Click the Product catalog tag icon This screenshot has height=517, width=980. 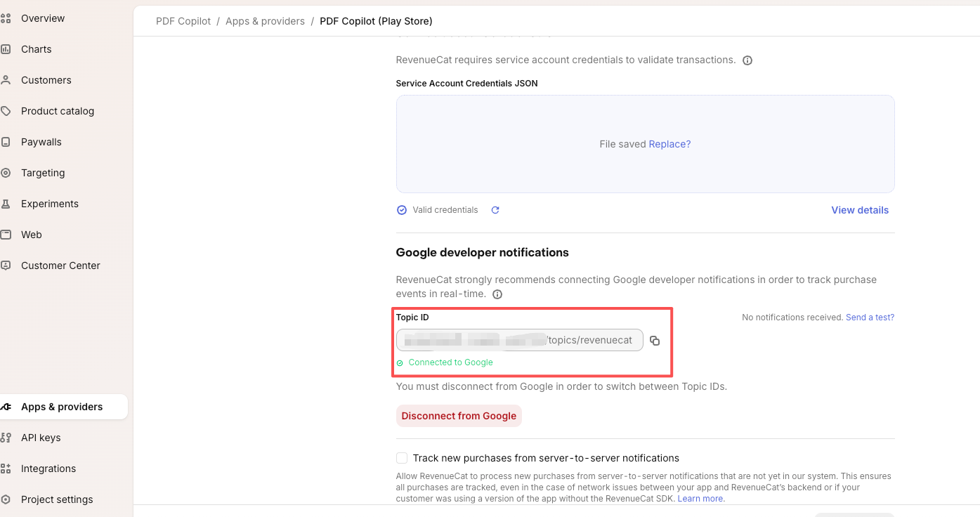[6, 111]
